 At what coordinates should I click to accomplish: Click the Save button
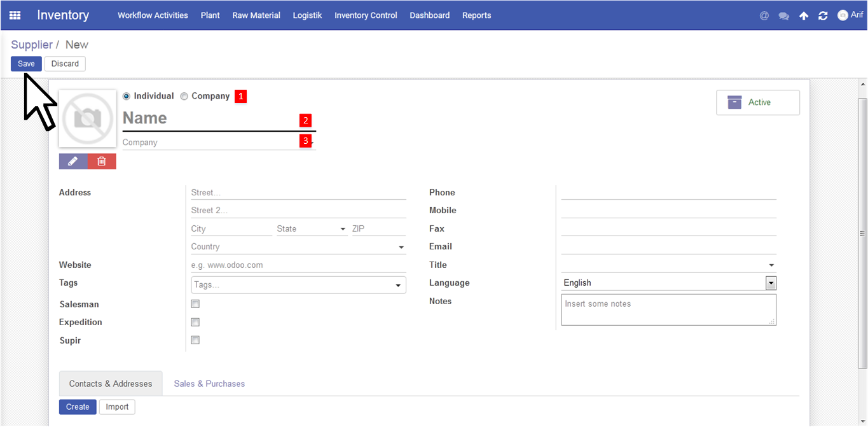26,64
